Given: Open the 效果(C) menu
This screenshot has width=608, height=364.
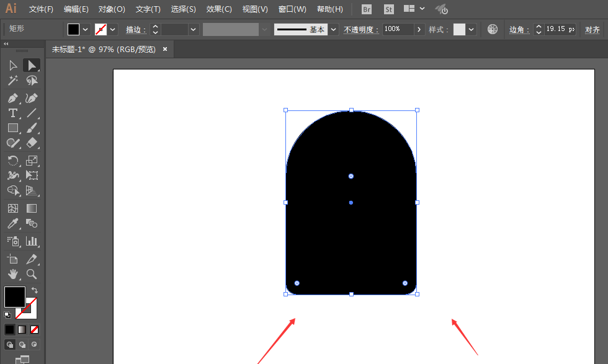Looking at the screenshot, I should point(219,9).
